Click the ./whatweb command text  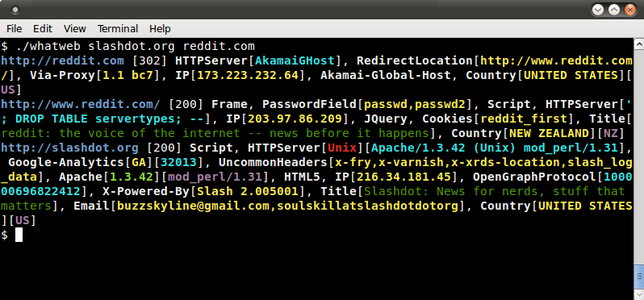click(x=48, y=47)
